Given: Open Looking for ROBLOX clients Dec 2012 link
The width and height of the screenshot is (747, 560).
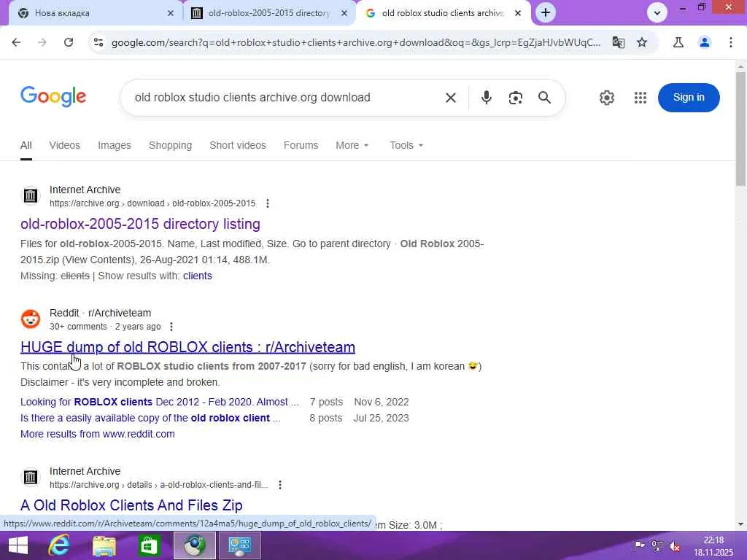Looking at the screenshot, I should click(160, 402).
